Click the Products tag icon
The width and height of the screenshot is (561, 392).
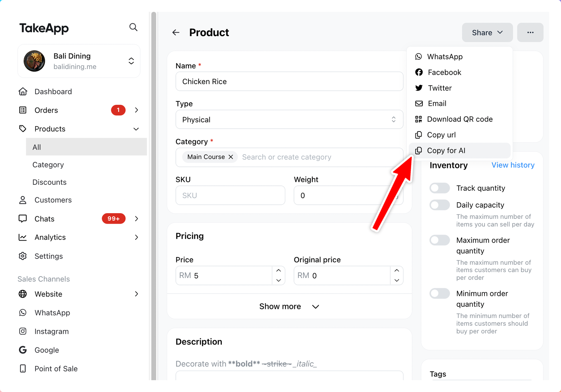coord(23,129)
